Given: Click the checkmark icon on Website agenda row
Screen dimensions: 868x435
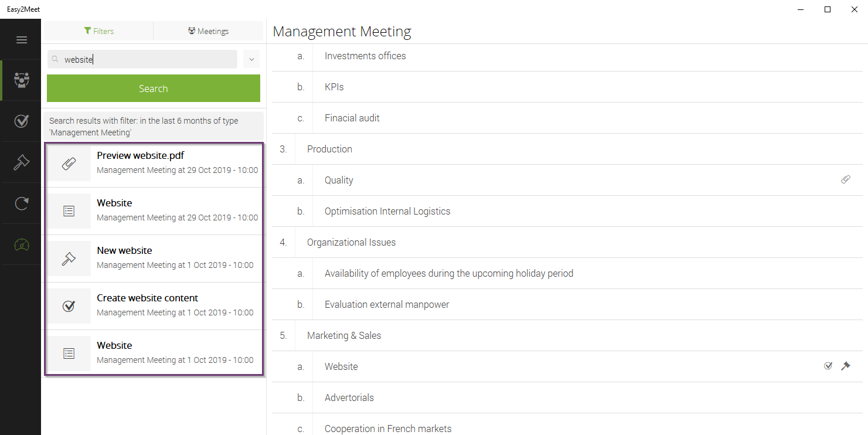Looking at the screenshot, I should click(x=828, y=366).
